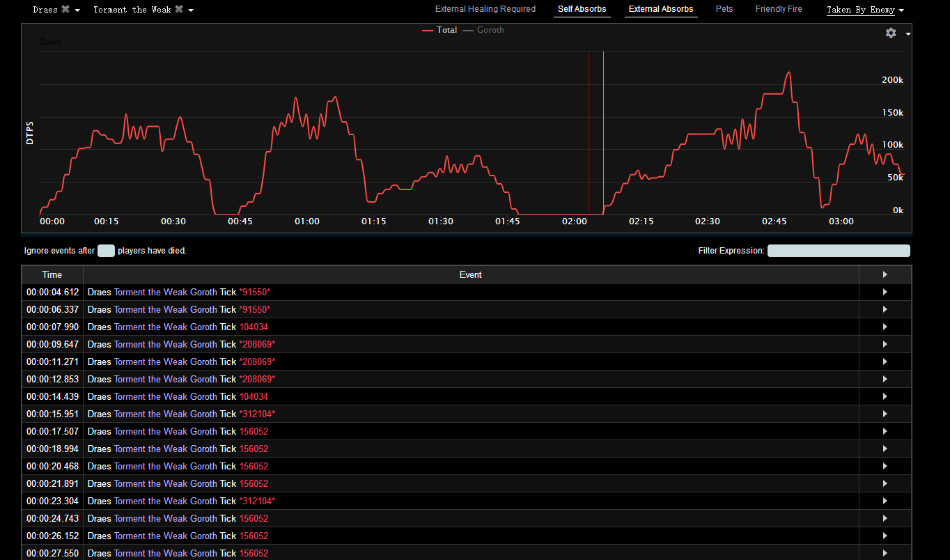Open Torment the Weak link at 00:00:17.507

tap(150, 431)
